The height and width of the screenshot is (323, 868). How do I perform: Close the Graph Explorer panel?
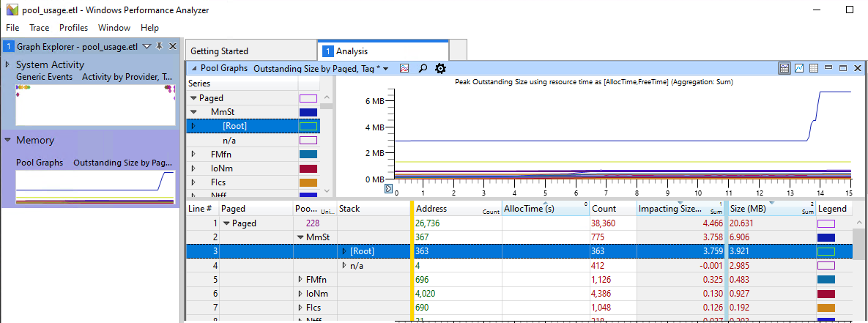[172, 46]
